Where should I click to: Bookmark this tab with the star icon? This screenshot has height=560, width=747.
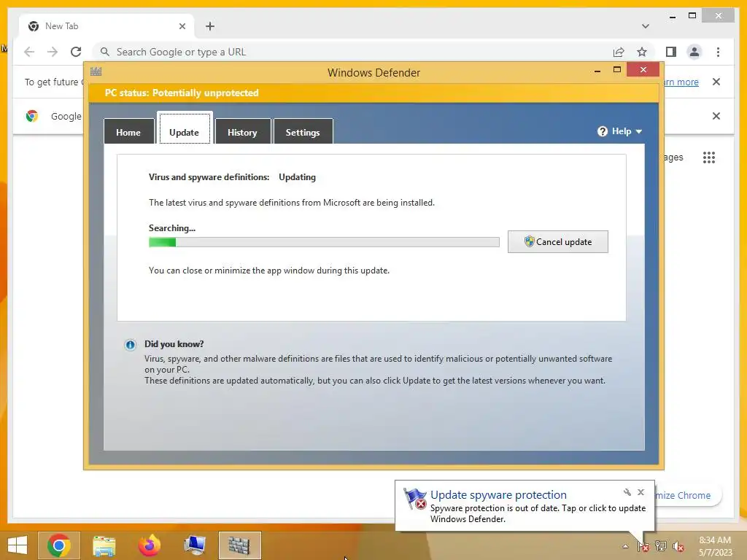642,52
